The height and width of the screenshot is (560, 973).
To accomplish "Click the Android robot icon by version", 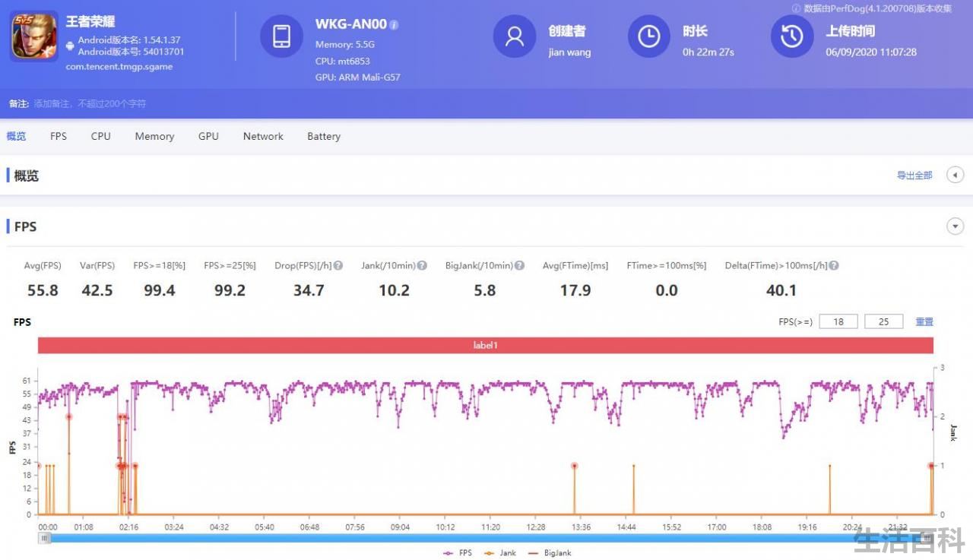I will (70, 46).
